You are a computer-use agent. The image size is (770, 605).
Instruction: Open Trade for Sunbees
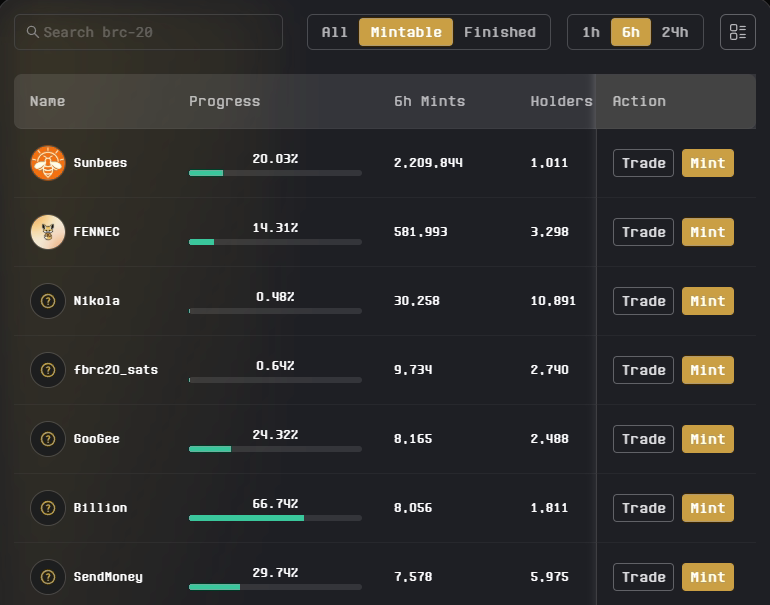click(643, 163)
